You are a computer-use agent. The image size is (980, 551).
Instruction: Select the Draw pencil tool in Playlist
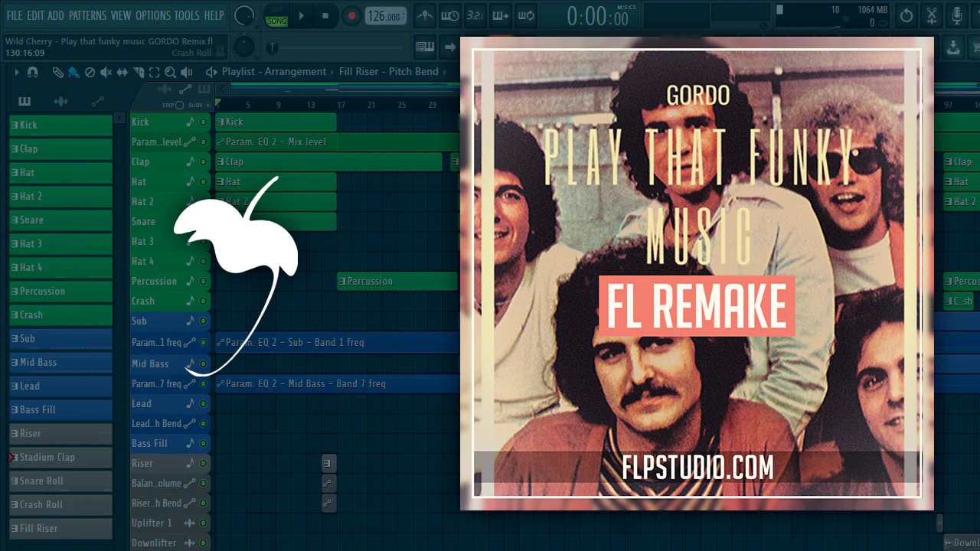57,72
